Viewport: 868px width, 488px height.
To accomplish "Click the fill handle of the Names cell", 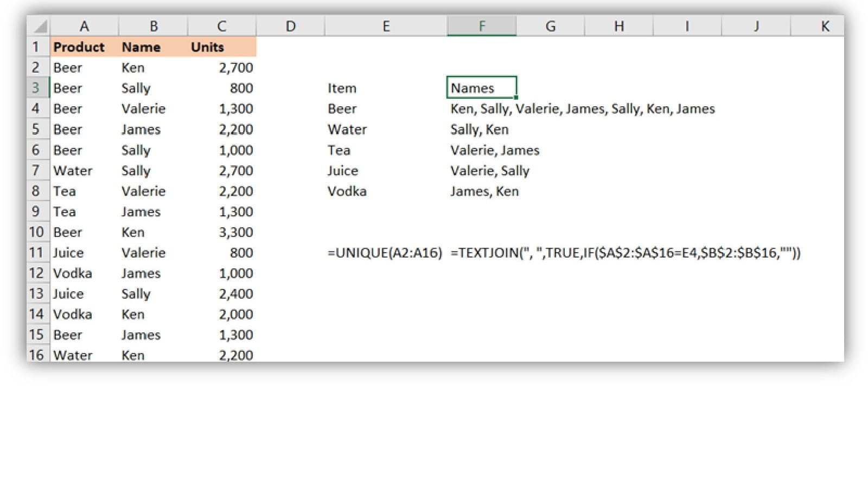I will (x=516, y=98).
